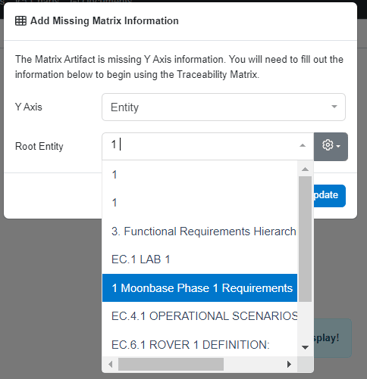Click the Y Axis dropdown arrow
The image size is (367, 379).
pos(334,107)
